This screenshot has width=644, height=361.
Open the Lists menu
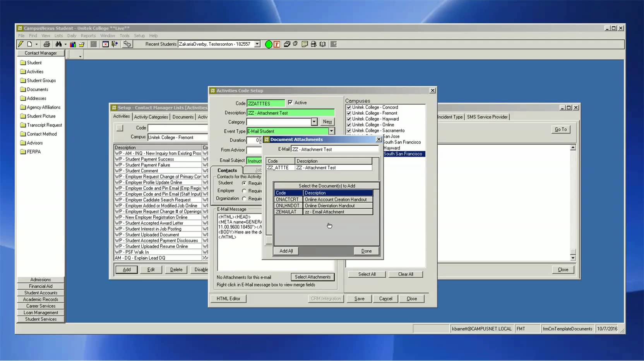(x=59, y=36)
